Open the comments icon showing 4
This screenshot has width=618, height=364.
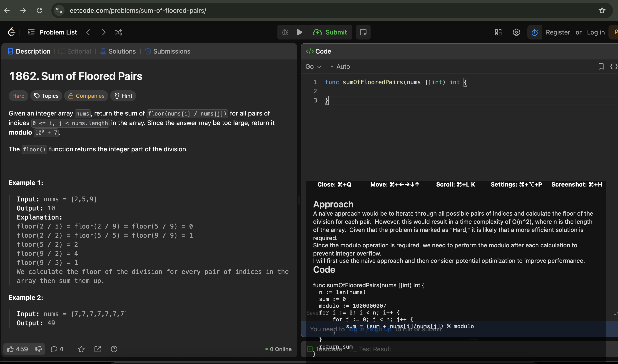coord(57,349)
